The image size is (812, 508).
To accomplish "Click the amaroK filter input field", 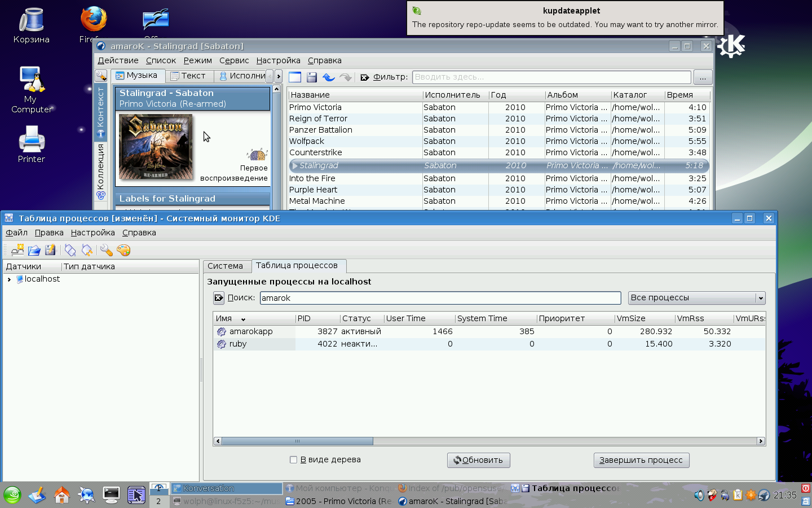I will coord(551,77).
